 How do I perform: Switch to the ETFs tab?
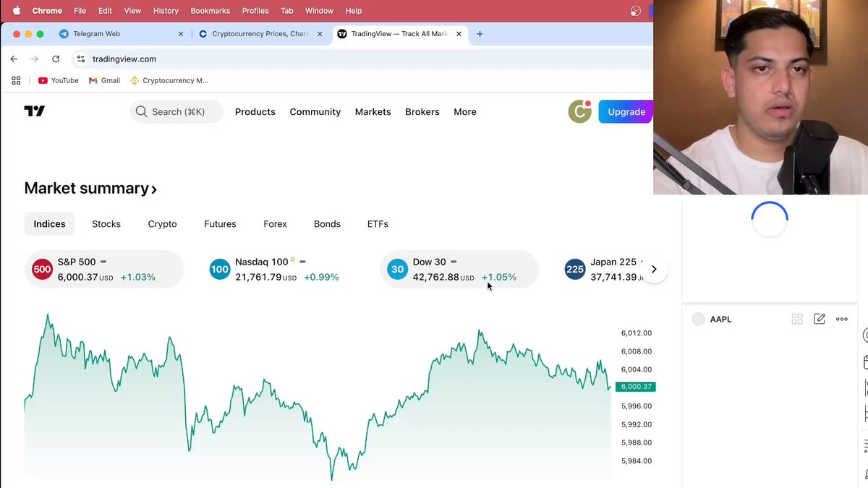point(378,224)
